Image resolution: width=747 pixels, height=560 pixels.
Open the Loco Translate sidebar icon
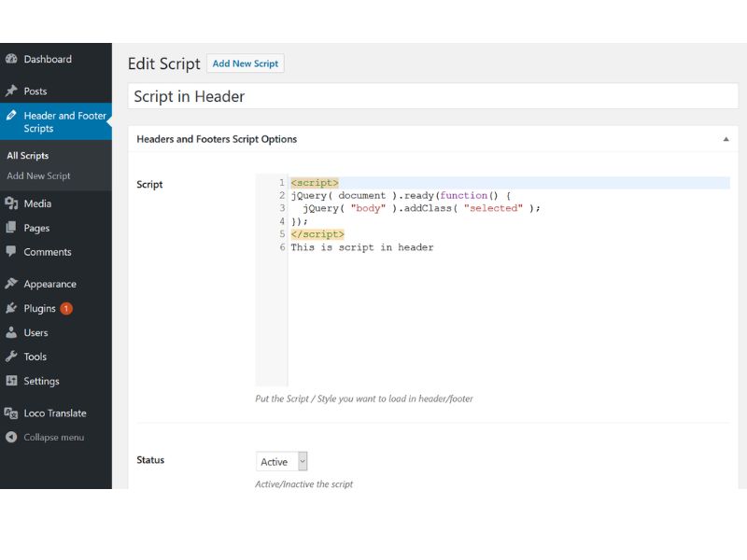click(x=13, y=413)
